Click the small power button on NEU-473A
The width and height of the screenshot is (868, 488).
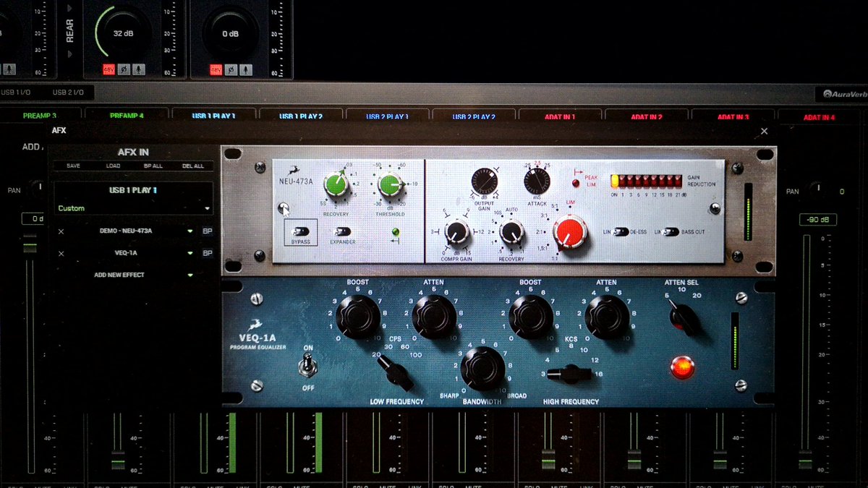tap(284, 210)
